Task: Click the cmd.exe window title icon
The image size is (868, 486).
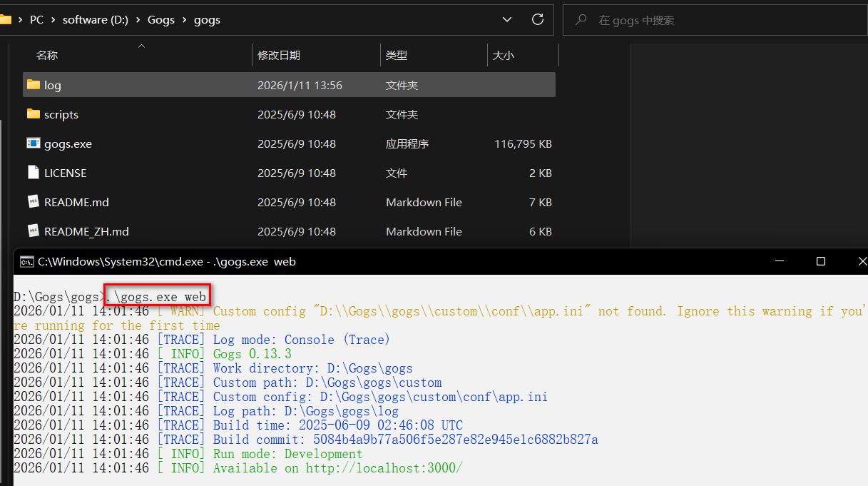Action: tap(26, 262)
